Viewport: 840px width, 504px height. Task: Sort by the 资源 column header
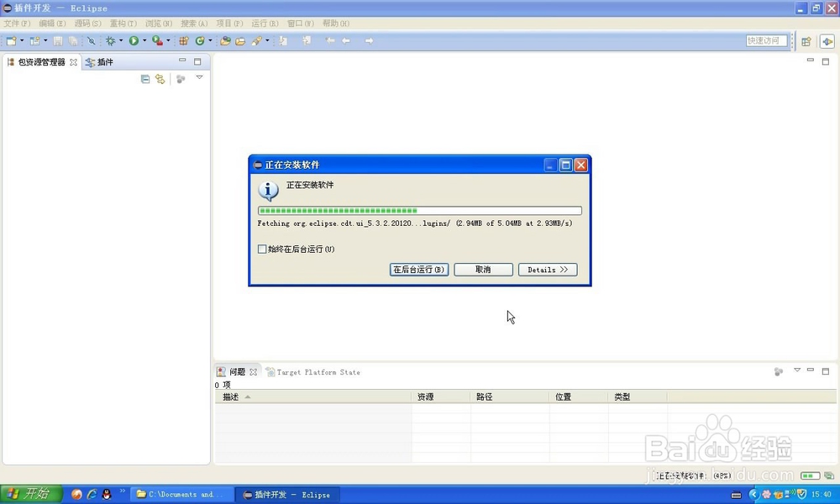click(442, 396)
